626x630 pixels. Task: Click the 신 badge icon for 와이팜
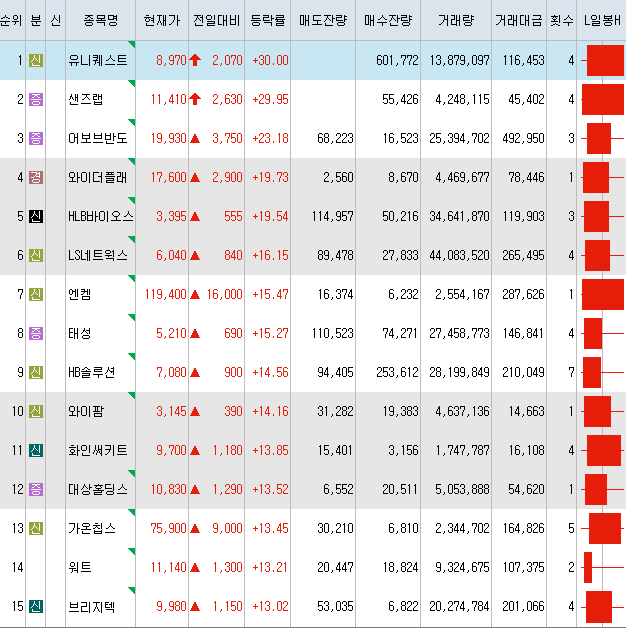point(36,411)
